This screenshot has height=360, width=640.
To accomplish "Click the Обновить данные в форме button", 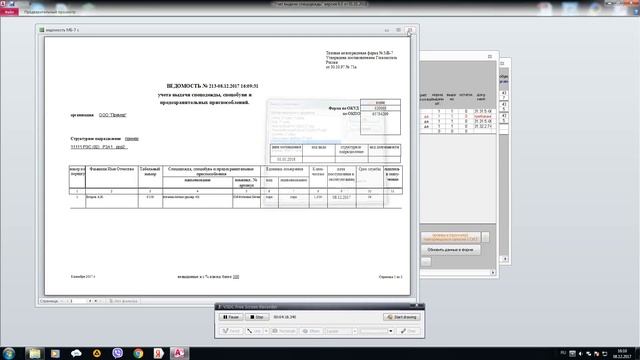I will coord(450,249).
